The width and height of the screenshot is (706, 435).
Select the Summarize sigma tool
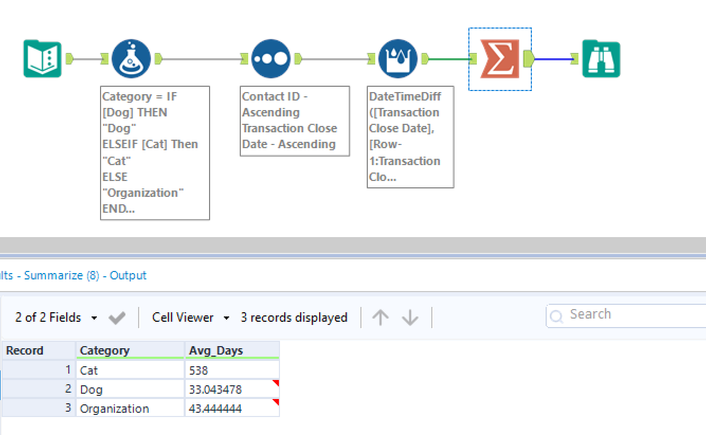(x=497, y=59)
